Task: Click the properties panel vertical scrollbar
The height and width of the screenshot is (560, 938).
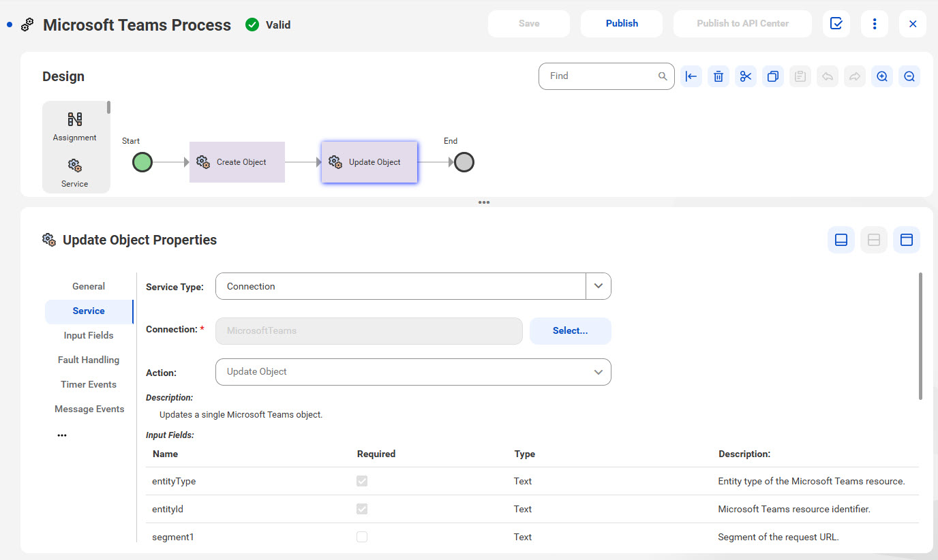Action: pos(921,336)
